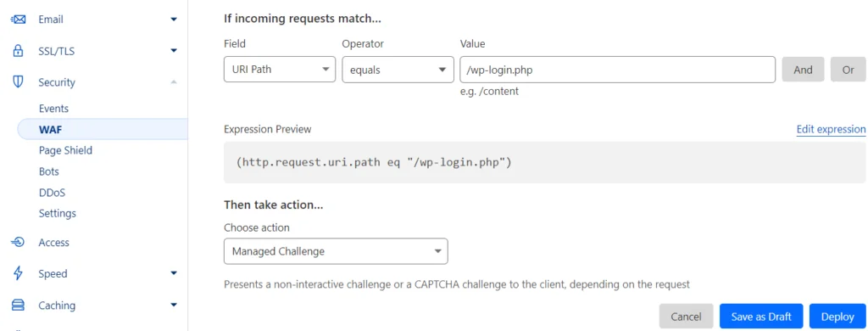Click the Edit expression link

[x=831, y=129]
